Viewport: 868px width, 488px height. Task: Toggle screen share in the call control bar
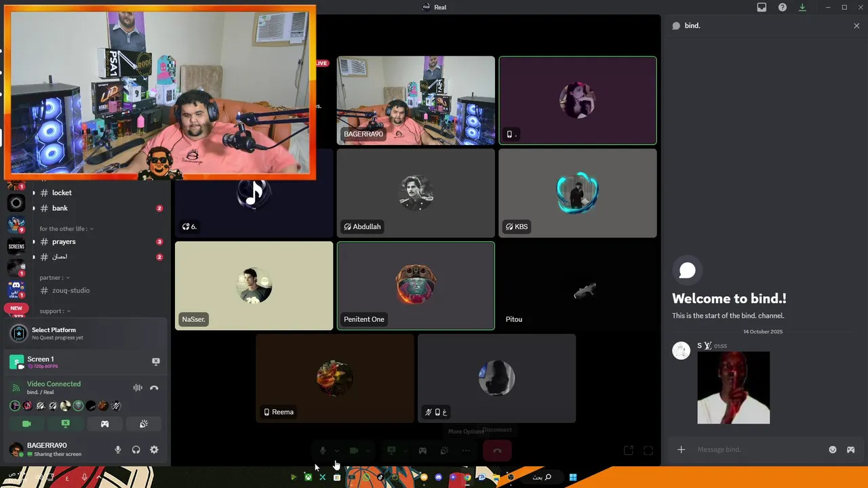[391, 451]
